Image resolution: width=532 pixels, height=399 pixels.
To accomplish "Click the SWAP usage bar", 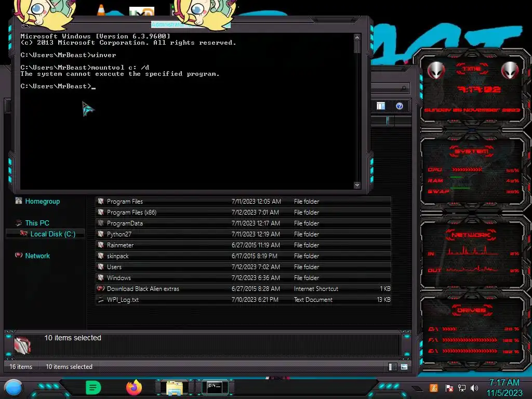I will pyautogui.click(x=460, y=188).
